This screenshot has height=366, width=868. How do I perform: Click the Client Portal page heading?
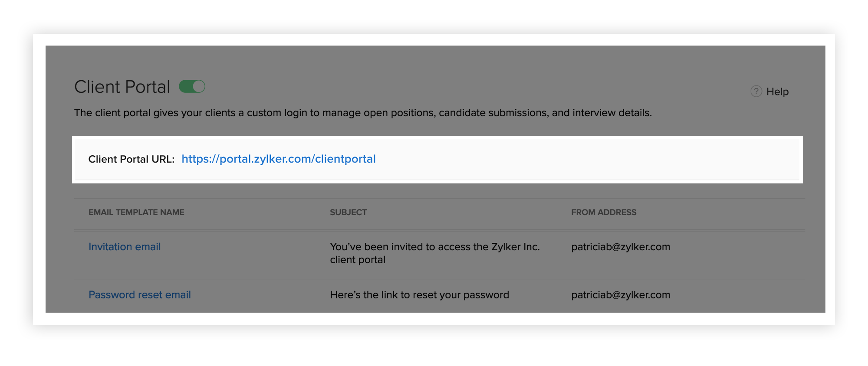[x=122, y=87]
